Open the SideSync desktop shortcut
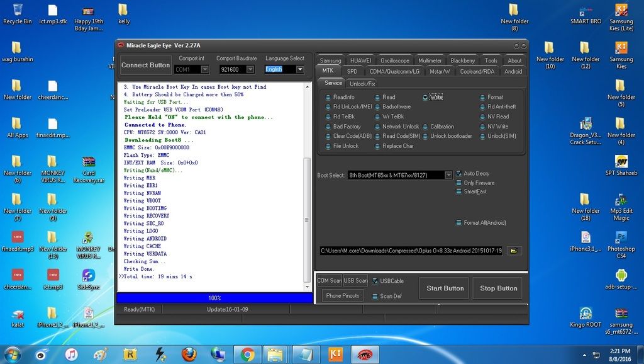644x364 pixels. point(88,279)
